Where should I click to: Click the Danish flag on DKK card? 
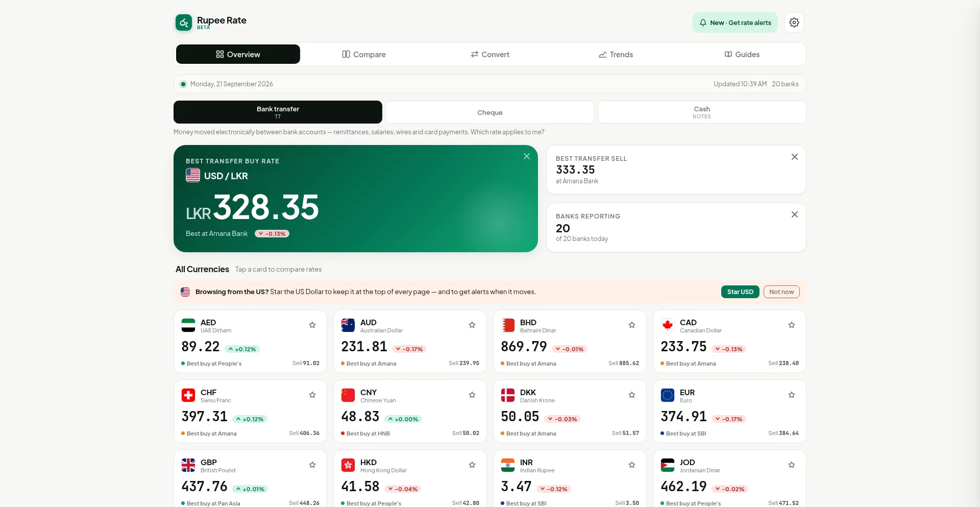[508, 395]
